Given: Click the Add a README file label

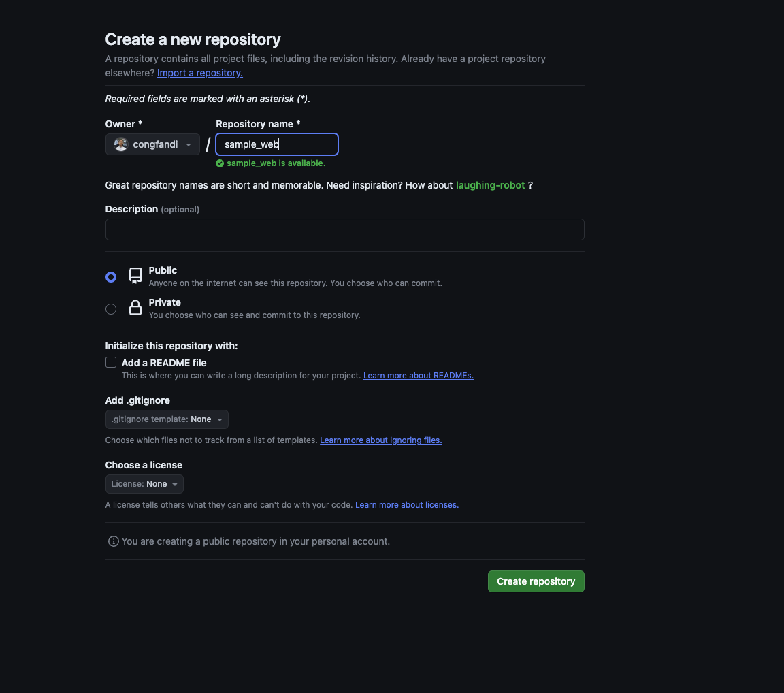Looking at the screenshot, I should (x=164, y=363).
